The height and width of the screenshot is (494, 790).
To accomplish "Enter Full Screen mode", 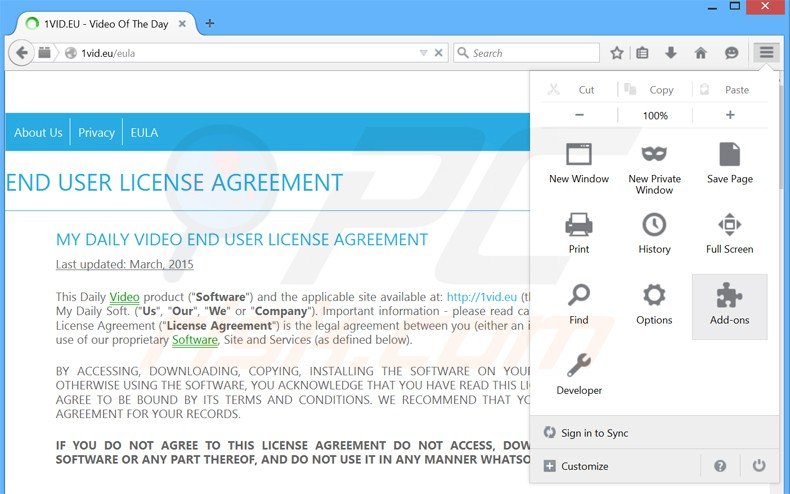I will tap(730, 233).
